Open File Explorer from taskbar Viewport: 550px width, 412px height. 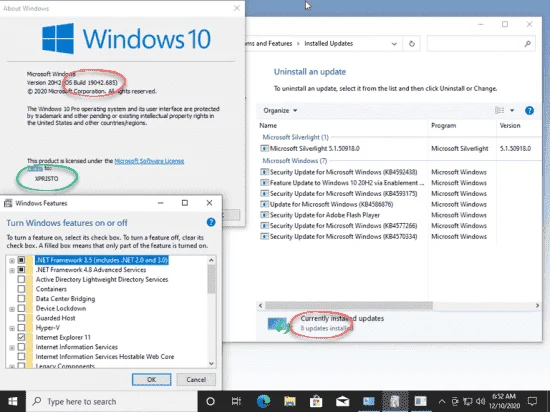tap(290, 401)
